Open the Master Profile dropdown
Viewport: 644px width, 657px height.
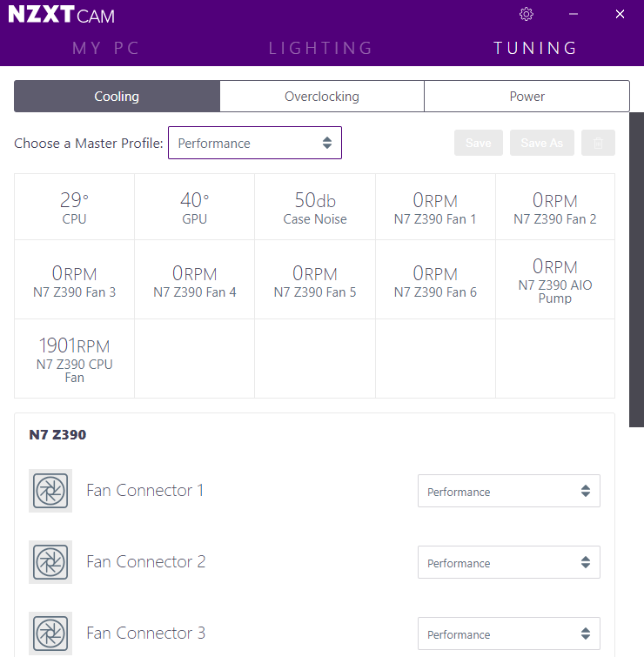coord(255,143)
